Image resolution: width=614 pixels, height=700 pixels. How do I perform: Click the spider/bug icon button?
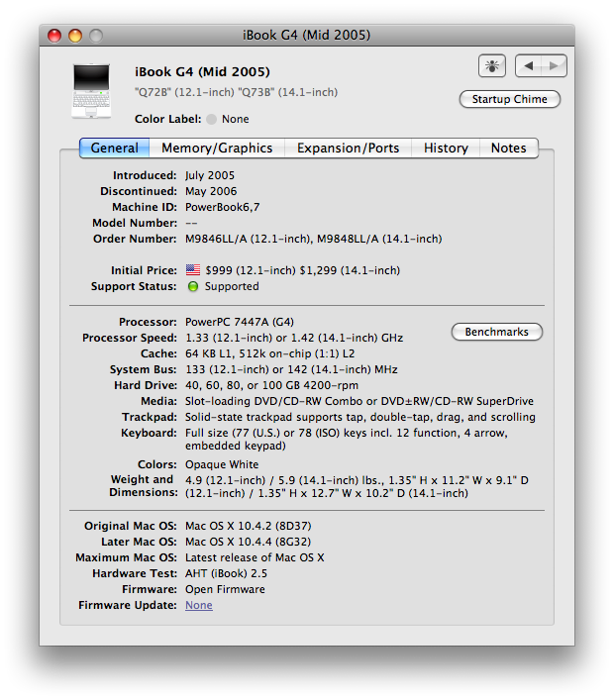491,66
